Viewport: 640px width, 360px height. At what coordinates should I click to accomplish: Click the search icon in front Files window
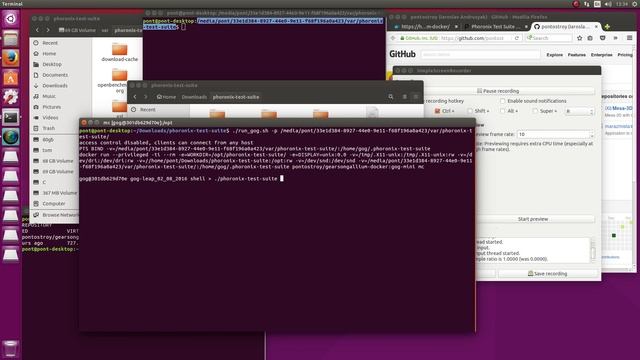[391, 97]
